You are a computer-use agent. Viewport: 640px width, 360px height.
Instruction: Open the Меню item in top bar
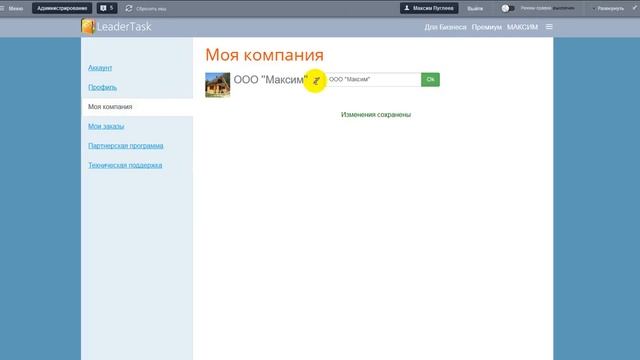12,8
